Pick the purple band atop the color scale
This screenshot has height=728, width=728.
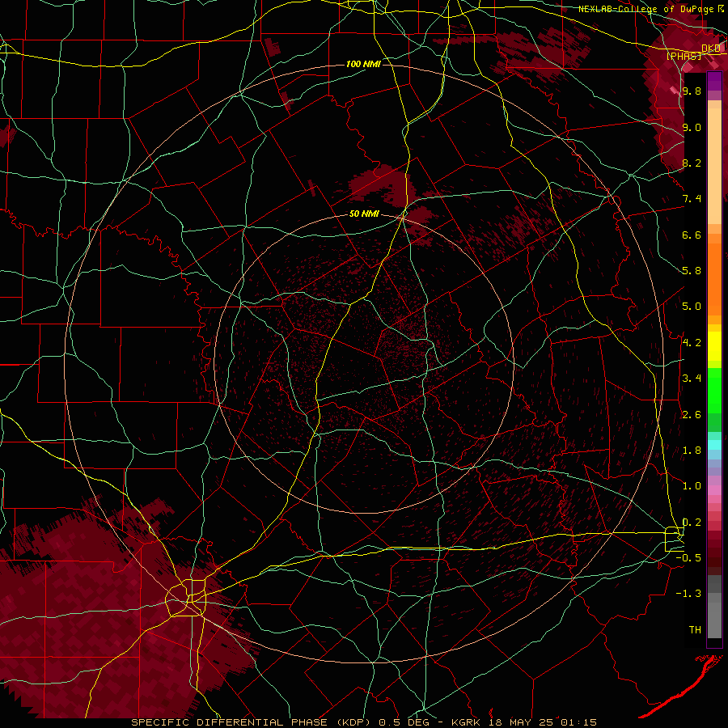(x=714, y=81)
